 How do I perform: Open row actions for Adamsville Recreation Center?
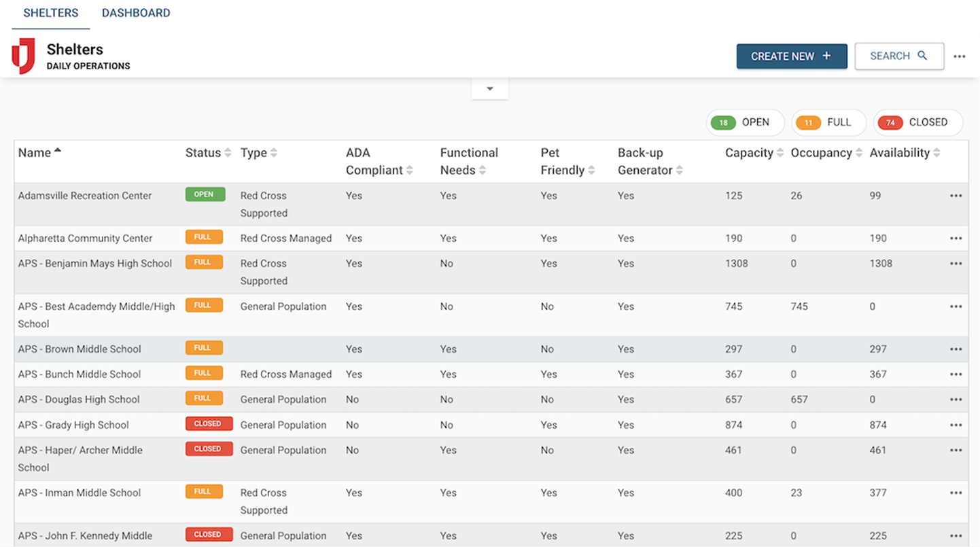[956, 196]
